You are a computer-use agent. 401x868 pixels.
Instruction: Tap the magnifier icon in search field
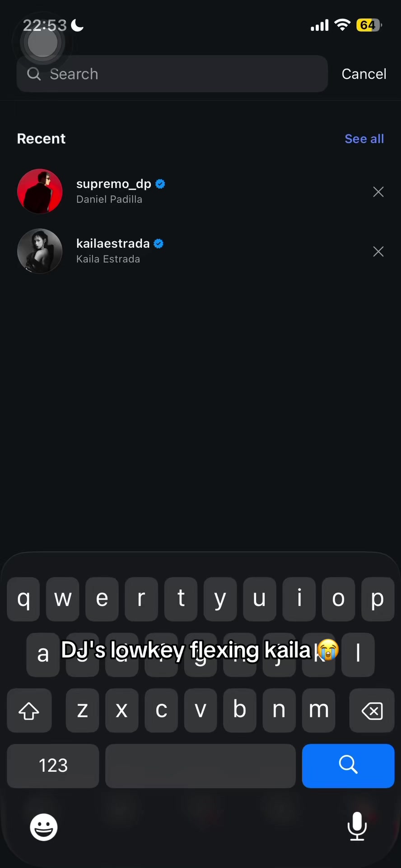pyautogui.click(x=34, y=74)
